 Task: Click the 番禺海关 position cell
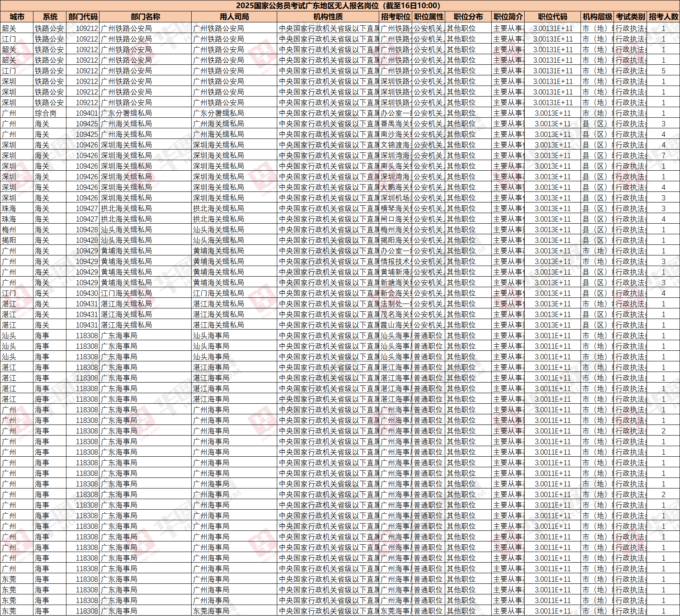tap(395, 124)
